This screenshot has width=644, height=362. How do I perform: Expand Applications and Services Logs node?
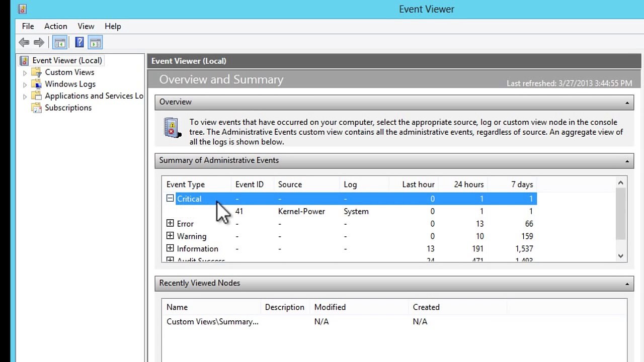click(x=25, y=96)
